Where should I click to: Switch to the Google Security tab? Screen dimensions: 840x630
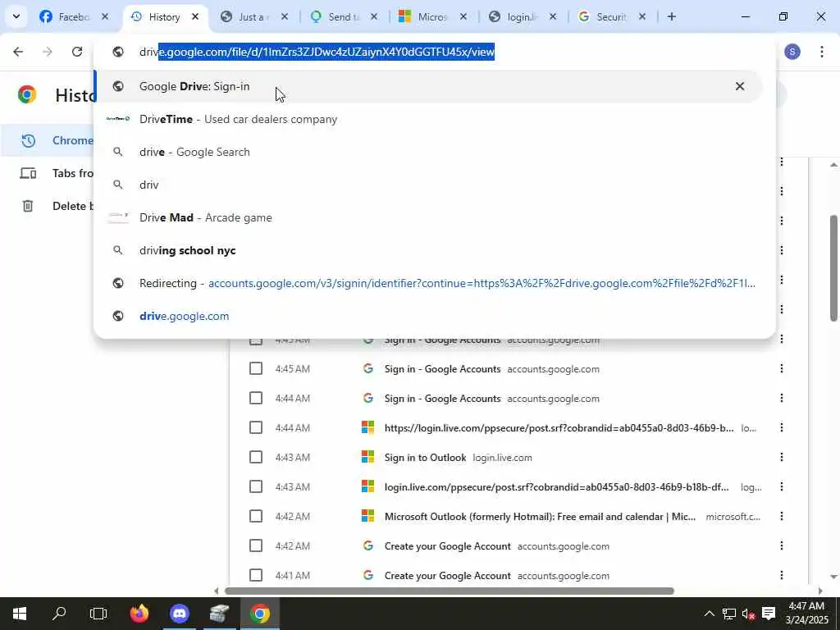pos(612,16)
